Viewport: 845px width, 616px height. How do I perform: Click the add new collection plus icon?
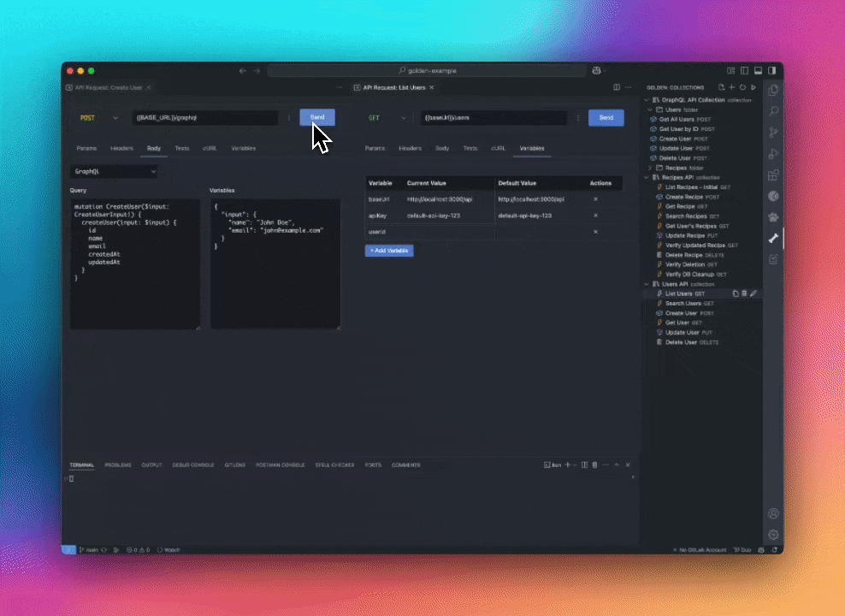tap(732, 87)
